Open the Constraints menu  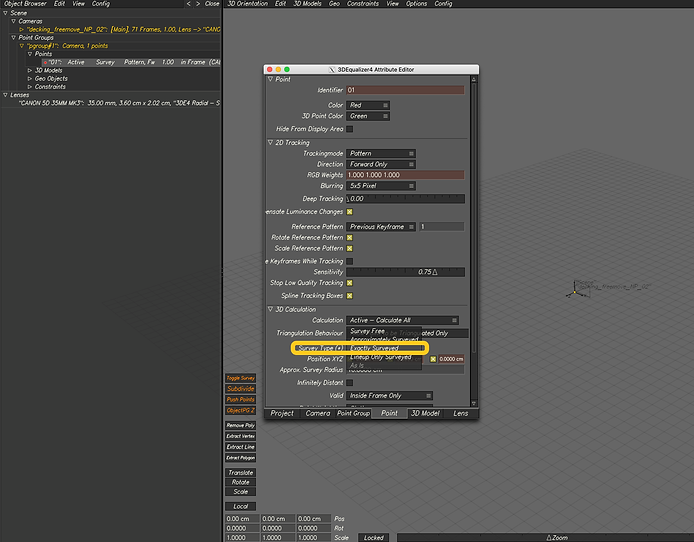pos(363,4)
